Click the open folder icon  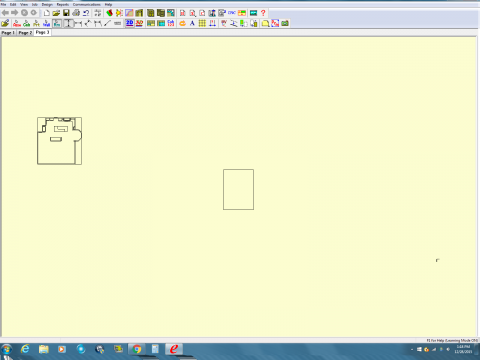click(x=56, y=13)
